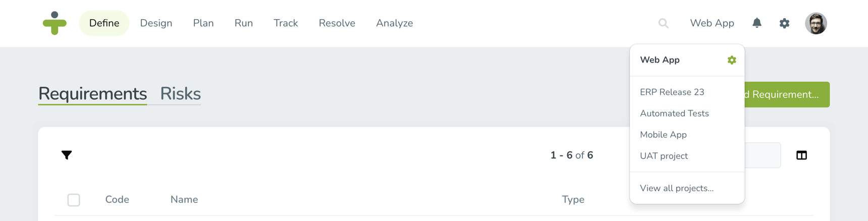868x221 pixels.
Task: Open the filter funnel icon
Action: click(67, 155)
